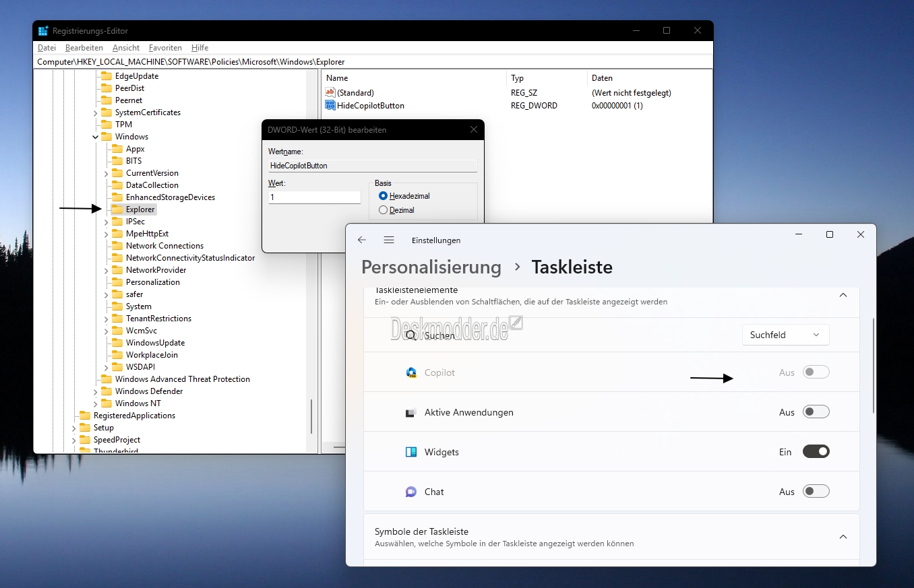Expand the SpeedProject tree node
914x588 pixels.
[x=74, y=440]
